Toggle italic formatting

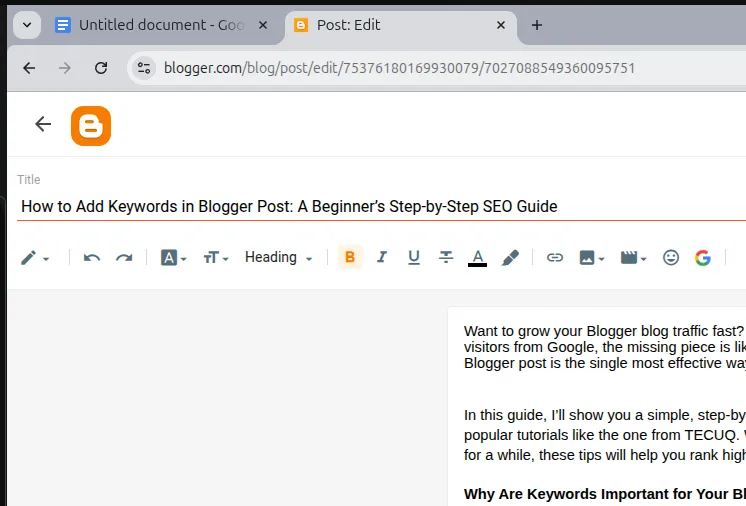[x=382, y=257]
